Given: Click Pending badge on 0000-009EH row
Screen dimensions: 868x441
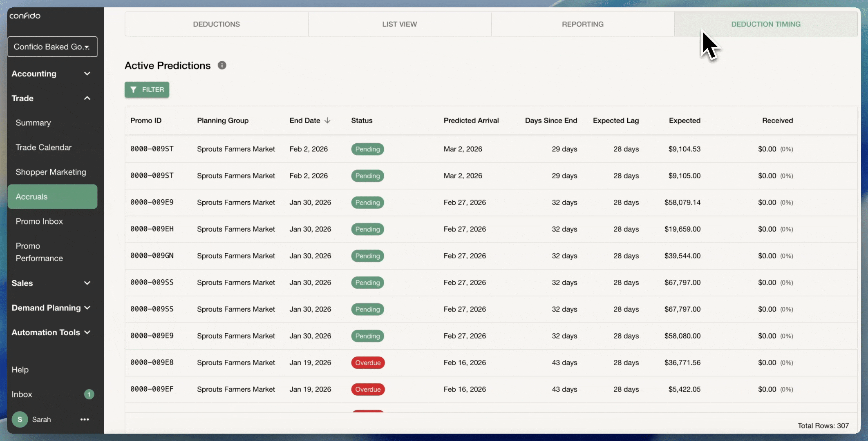Looking at the screenshot, I should [367, 229].
